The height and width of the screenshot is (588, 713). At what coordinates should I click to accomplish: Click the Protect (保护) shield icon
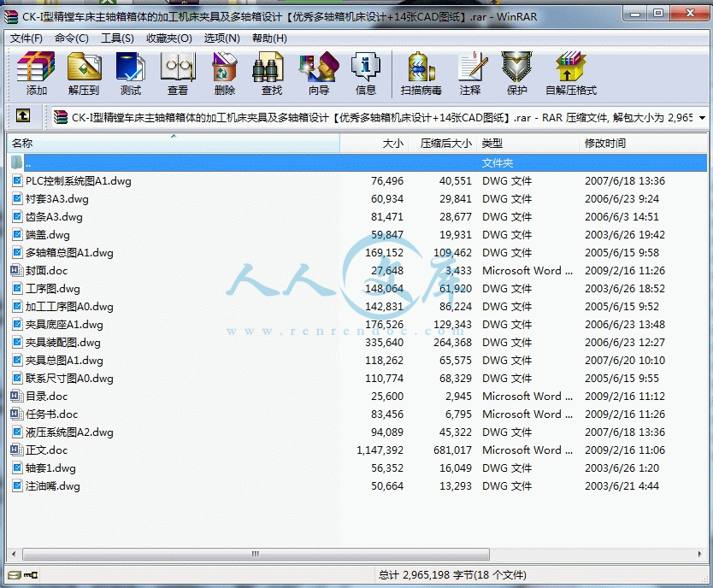pyautogui.click(x=517, y=73)
